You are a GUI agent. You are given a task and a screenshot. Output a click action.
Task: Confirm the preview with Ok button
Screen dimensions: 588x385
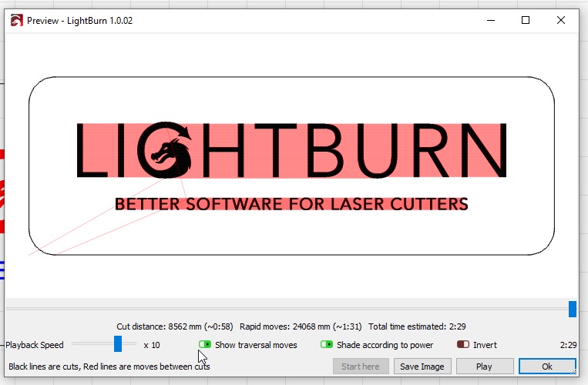point(547,367)
